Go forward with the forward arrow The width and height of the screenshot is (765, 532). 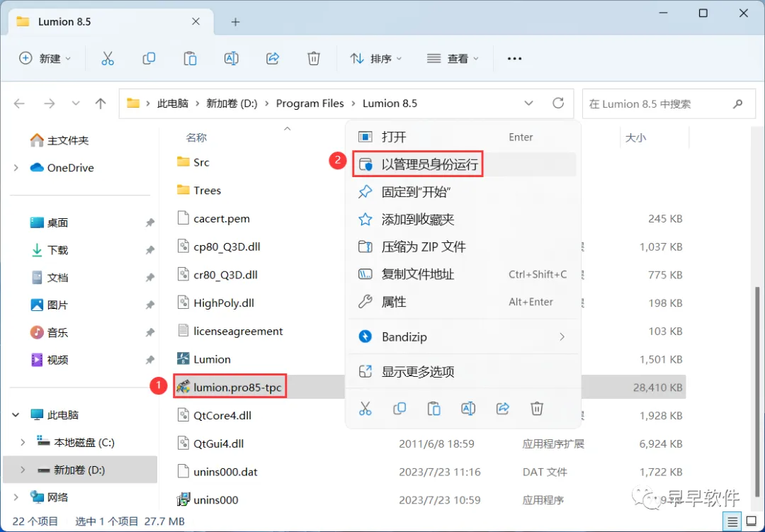tap(50, 103)
